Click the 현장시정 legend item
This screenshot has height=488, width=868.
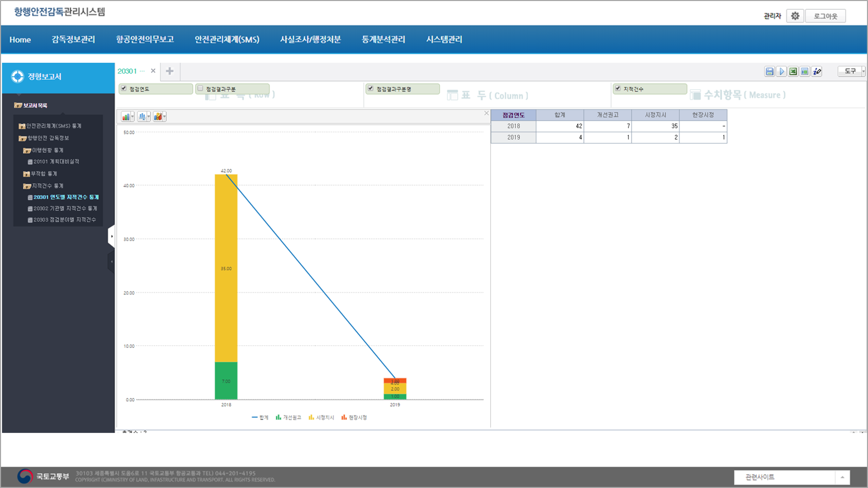pos(354,418)
